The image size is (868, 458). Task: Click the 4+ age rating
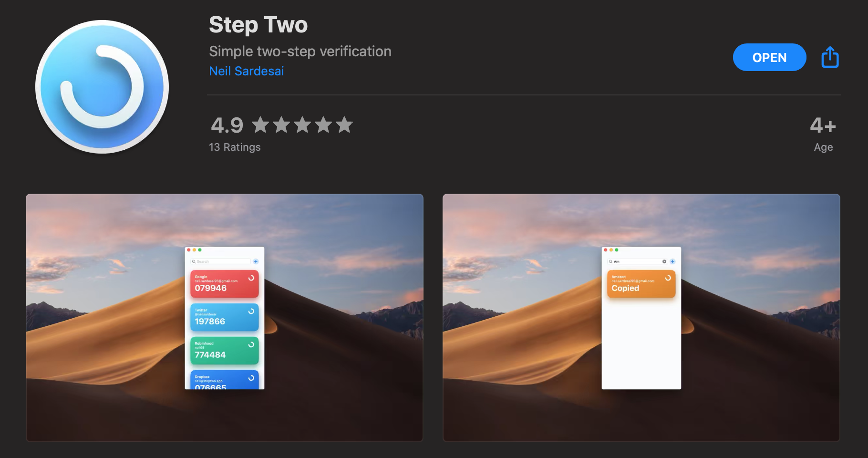[x=823, y=125]
